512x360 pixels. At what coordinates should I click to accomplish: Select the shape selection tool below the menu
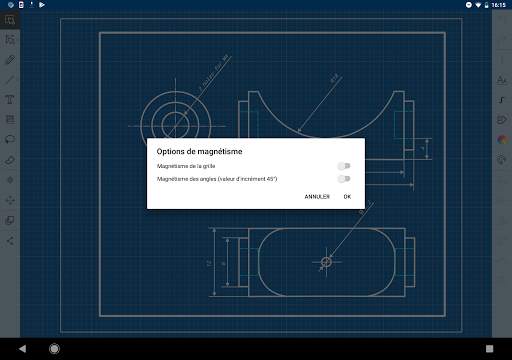coord(10,40)
